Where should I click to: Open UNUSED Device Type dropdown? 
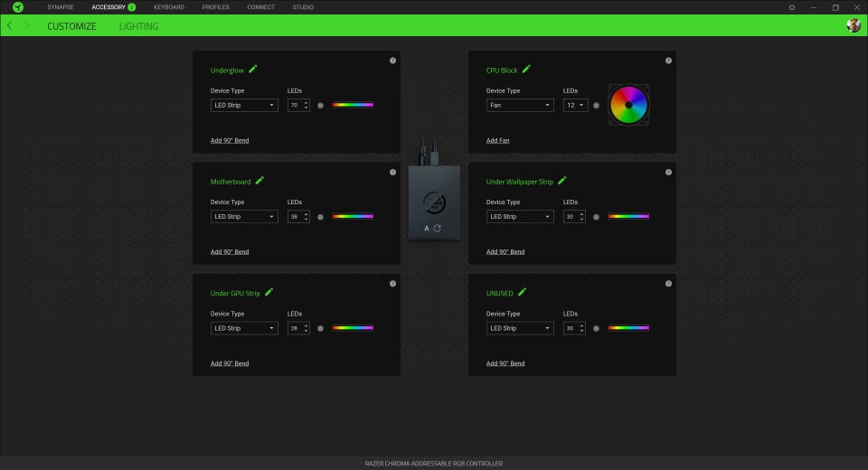point(520,328)
